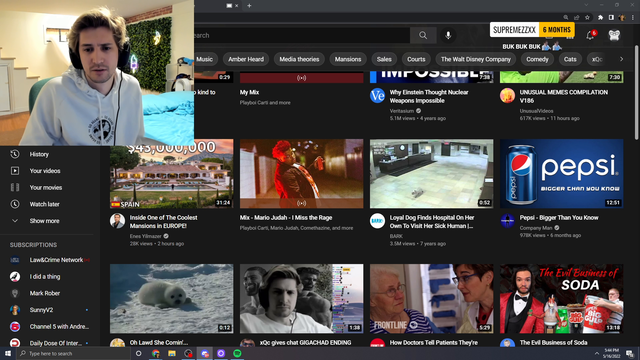Image resolution: width=640 pixels, height=360 pixels.
Task: Open the Veritasium channel avatar
Action: pyautogui.click(x=377, y=96)
